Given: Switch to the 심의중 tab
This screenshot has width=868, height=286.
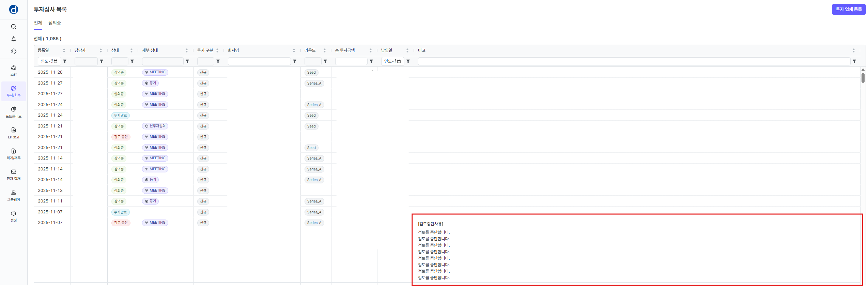Looking at the screenshot, I should (x=55, y=23).
